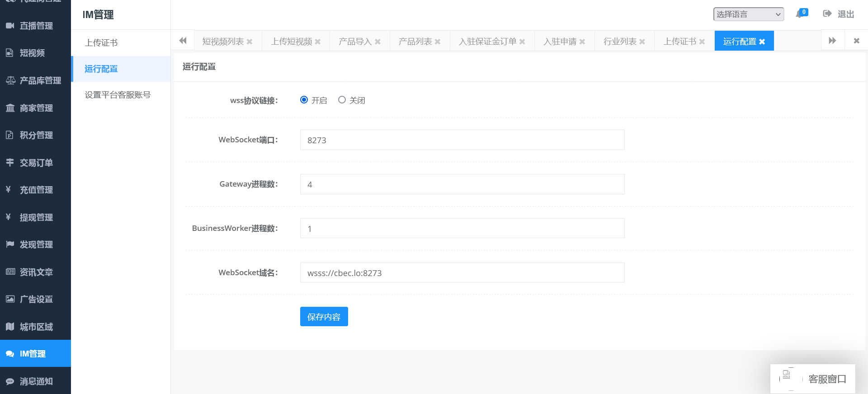
Task: Click the logout icon labeled 退出
Action: pos(827,14)
